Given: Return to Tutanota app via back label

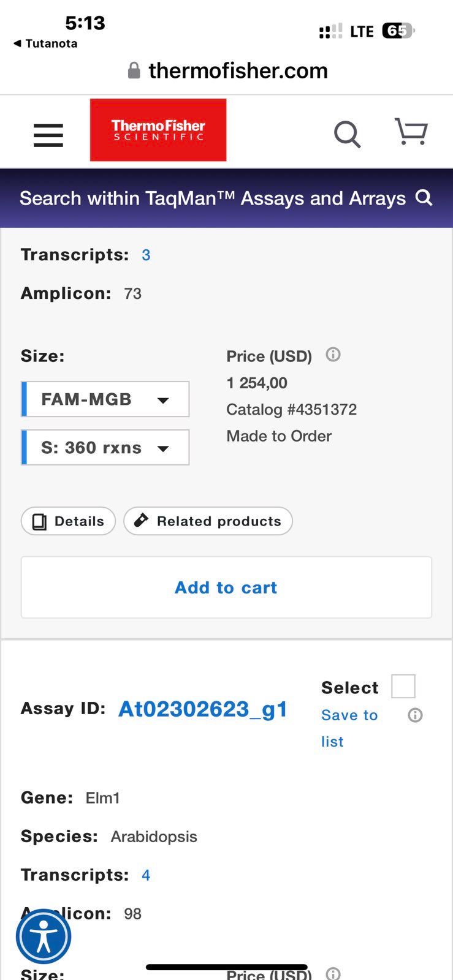Looking at the screenshot, I should click(x=45, y=43).
